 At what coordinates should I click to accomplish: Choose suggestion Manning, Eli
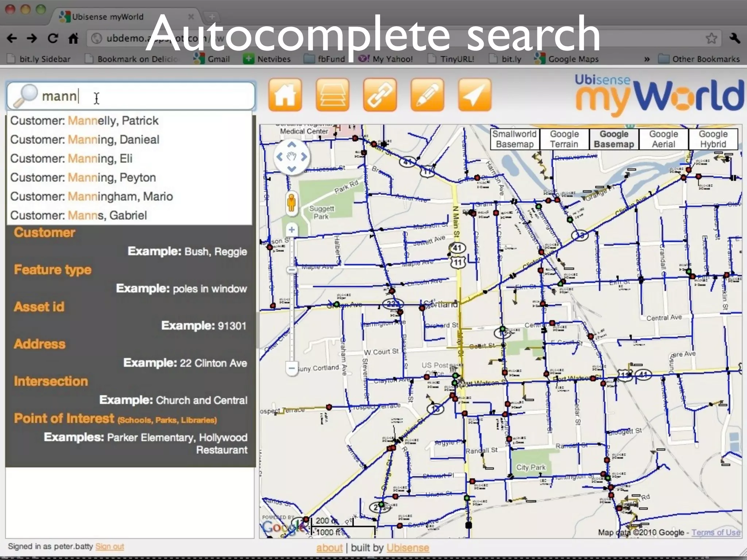pyautogui.click(x=129, y=159)
